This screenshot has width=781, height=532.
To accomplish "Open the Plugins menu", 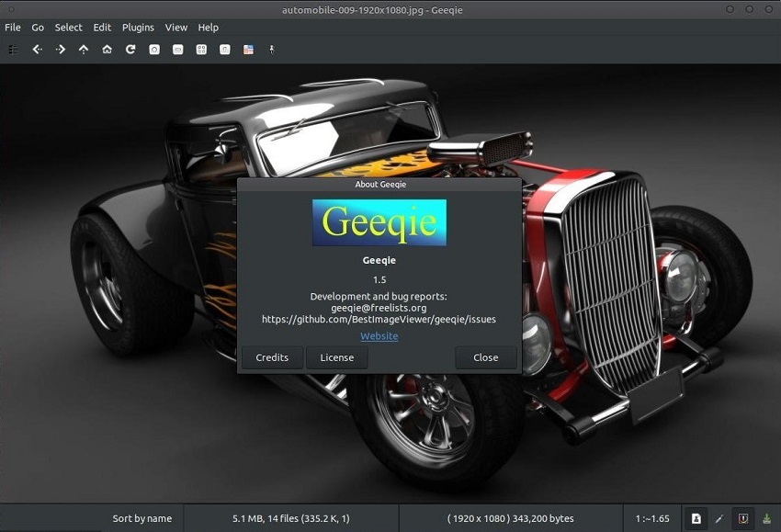I will point(138,27).
